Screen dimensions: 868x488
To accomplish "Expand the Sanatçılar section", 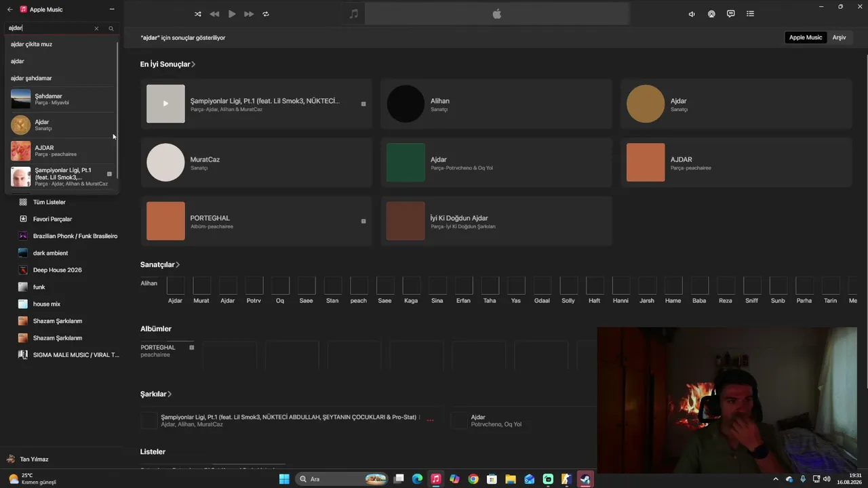I will (160, 264).
